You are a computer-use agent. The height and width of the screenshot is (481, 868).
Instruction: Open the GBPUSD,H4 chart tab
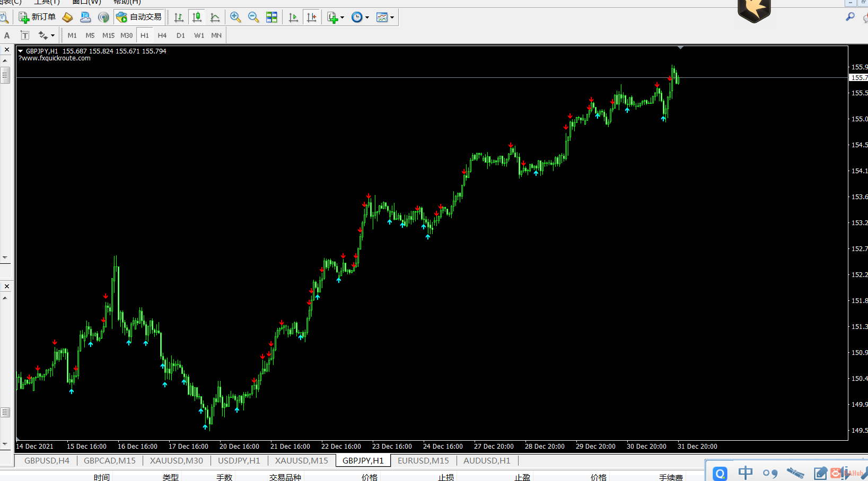[47, 461]
